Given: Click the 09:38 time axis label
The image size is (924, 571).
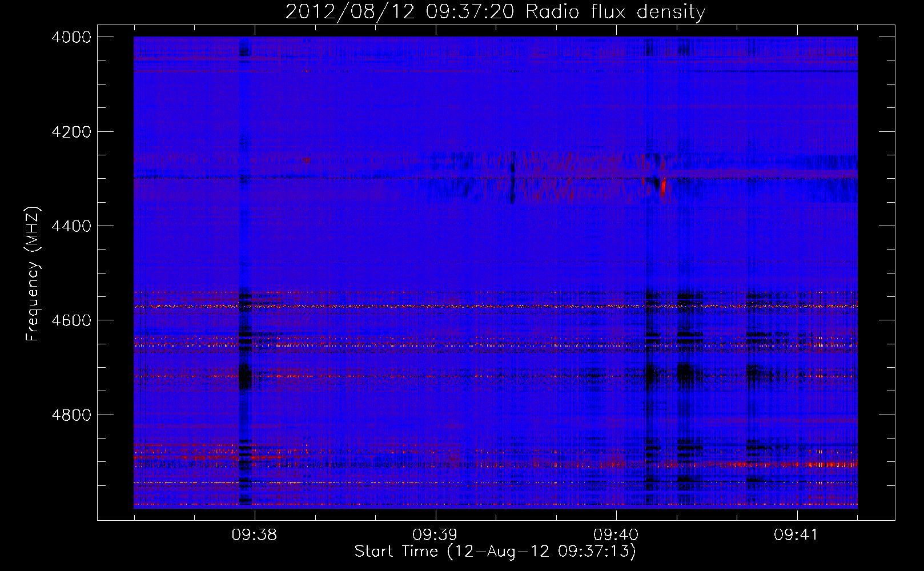Looking at the screenshot, I should (x=254, y=535).
